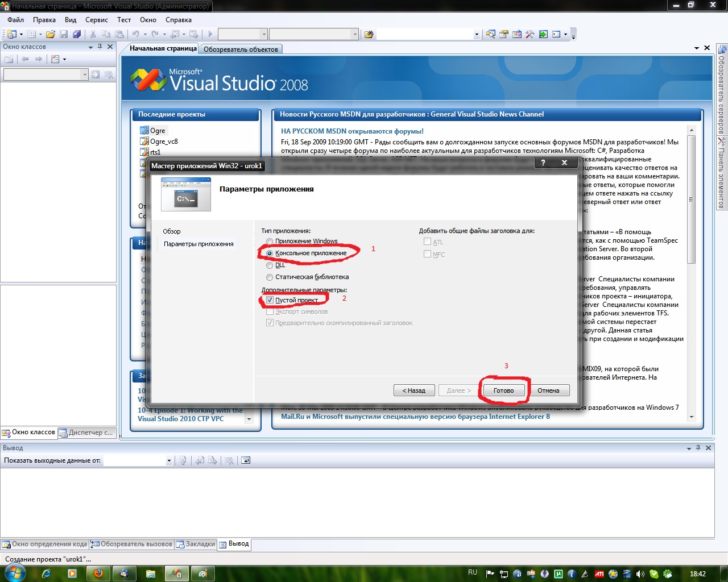
Task: Open the НА РУССКОМ MSDN открываются форумы link
Action: coord(352,131)
